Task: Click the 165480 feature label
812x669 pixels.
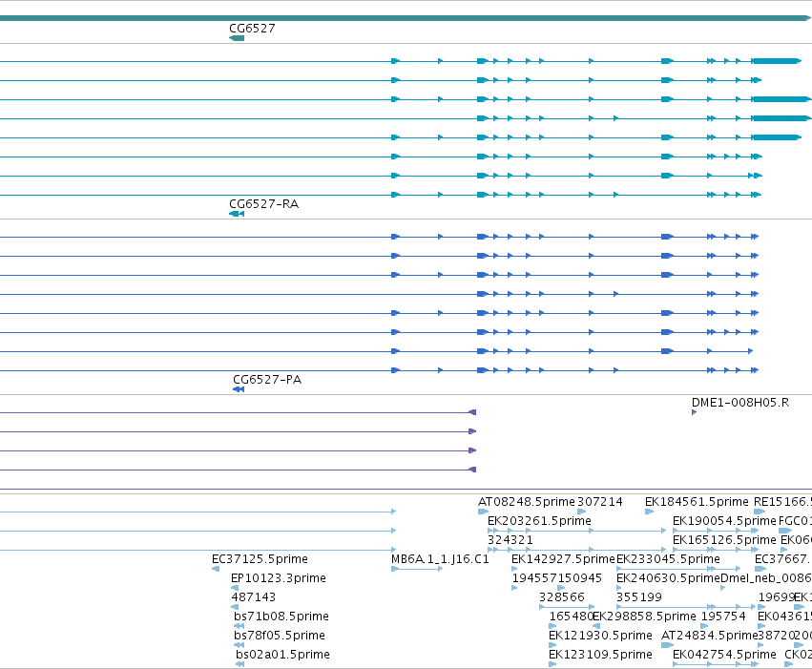Action: (571, 617)
